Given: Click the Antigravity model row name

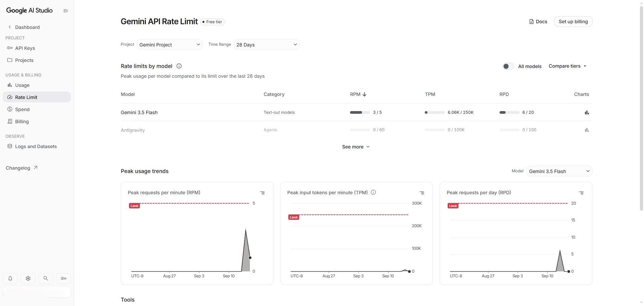Looking at the screenshot, I should (x=133, y=130).
